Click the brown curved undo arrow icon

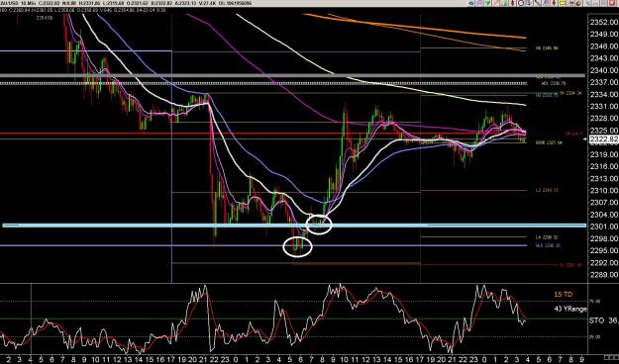[x=578, y=3]
